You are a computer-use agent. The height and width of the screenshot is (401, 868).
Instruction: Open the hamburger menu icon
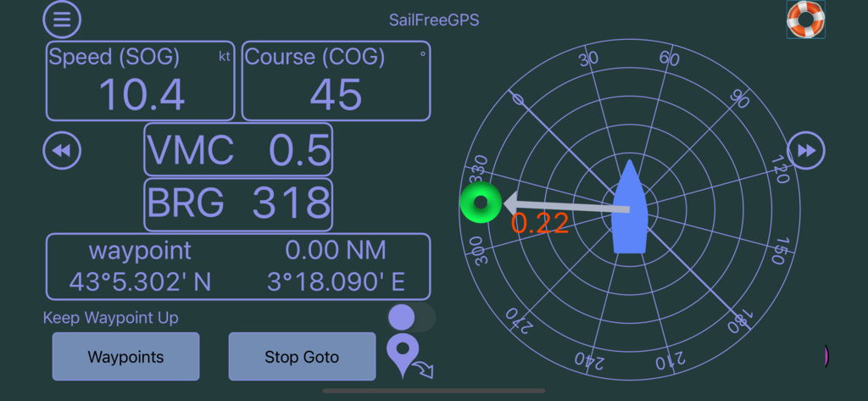(x=62, y=19)
